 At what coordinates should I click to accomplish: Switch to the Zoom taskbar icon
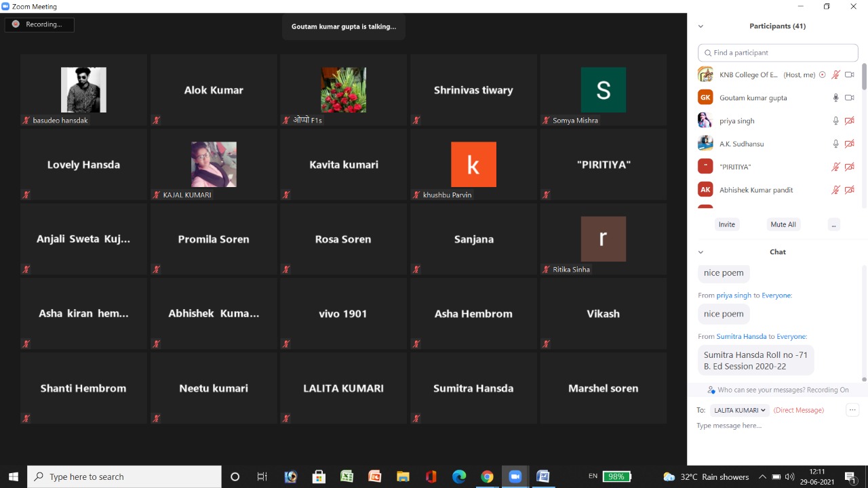pyautogui.click(x=515, y=476)
